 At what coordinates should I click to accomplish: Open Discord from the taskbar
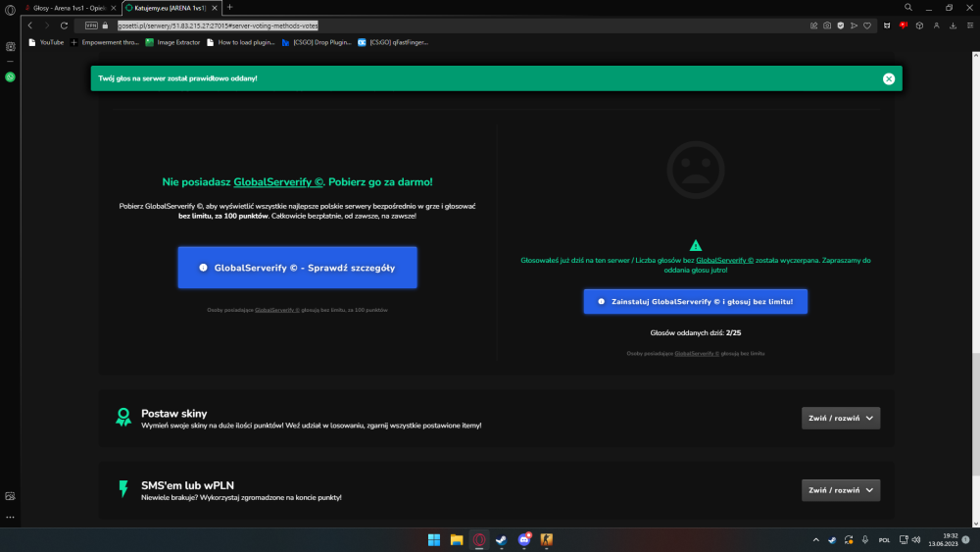point(524,539)
